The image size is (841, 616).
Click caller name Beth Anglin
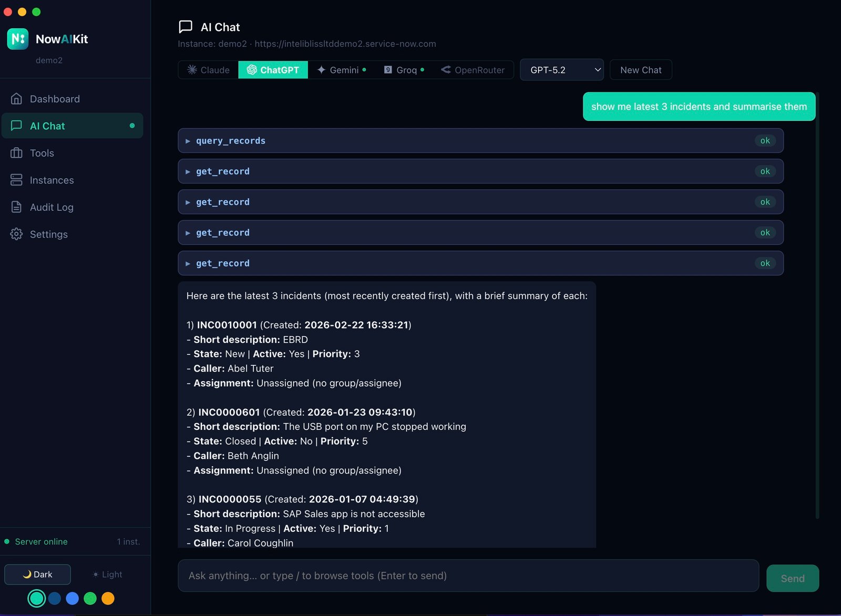pos(253,456)
